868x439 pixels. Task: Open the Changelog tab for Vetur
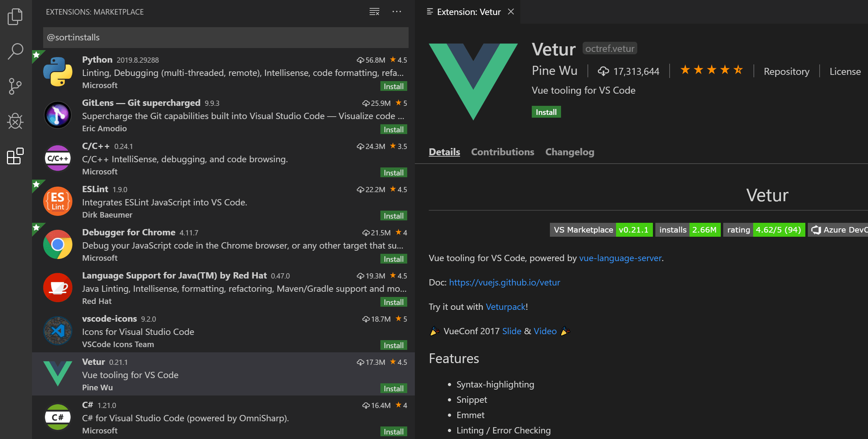point(570,151)
